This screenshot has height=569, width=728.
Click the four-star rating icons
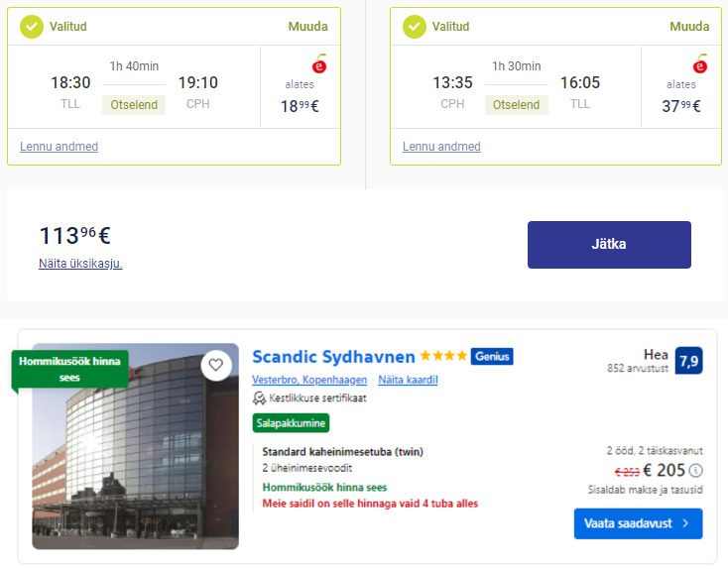click(x=443, y=356)
